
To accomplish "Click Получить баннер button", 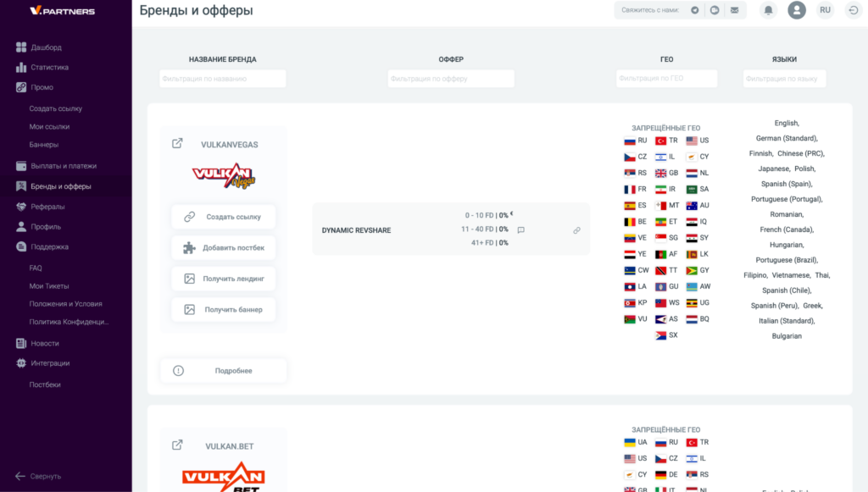I will (x=224, y=310).
